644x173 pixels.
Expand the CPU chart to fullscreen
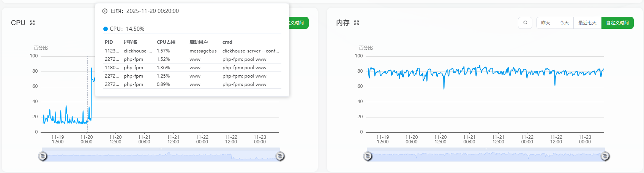click(32, 23)
